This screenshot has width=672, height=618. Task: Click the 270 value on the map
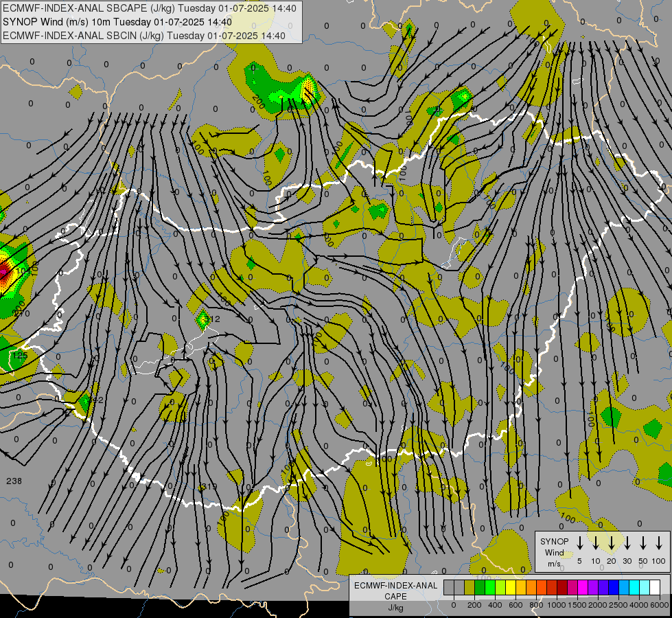[x=22, y=314]
